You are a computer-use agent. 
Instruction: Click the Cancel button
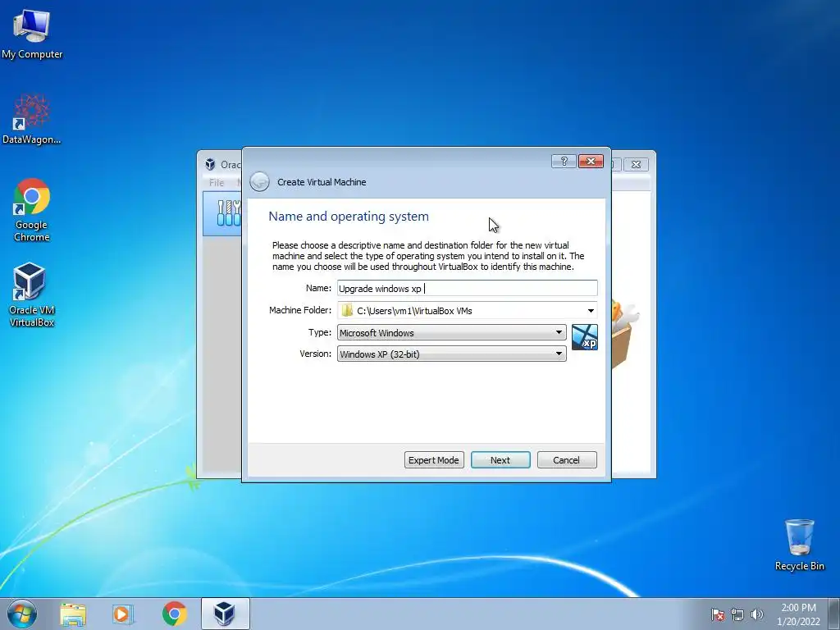coord(567,460)
